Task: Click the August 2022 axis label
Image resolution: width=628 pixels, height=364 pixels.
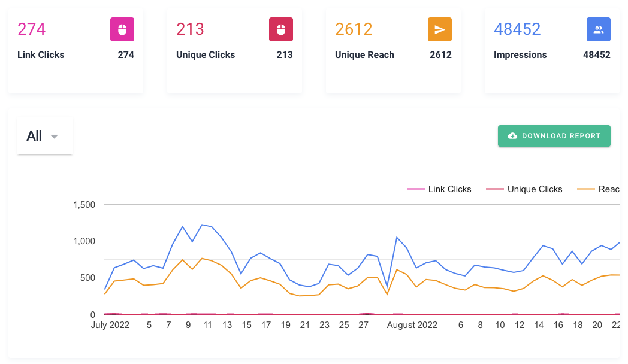Action: pos(412,325)
